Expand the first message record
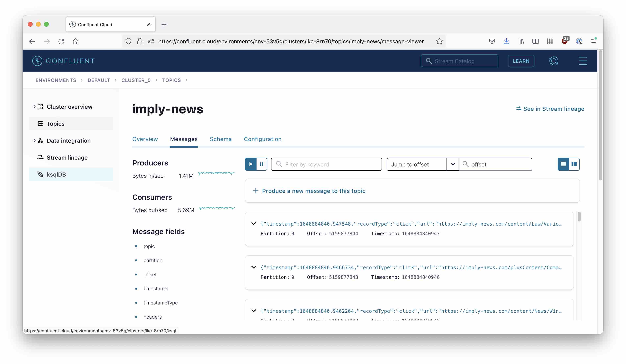626x364 pixels. point(254,223)
